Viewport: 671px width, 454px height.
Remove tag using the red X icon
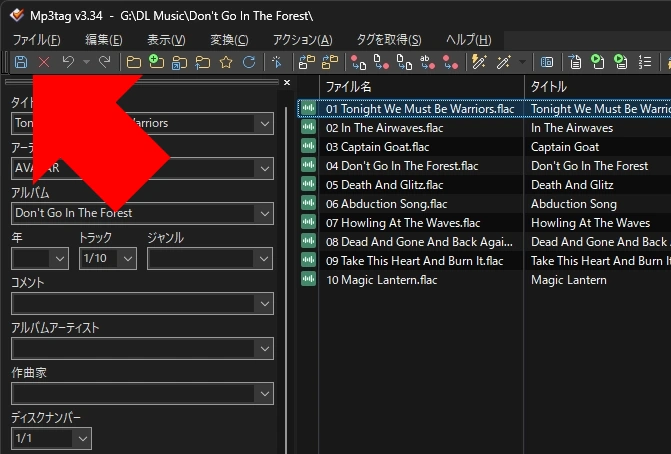coord(44,62)
